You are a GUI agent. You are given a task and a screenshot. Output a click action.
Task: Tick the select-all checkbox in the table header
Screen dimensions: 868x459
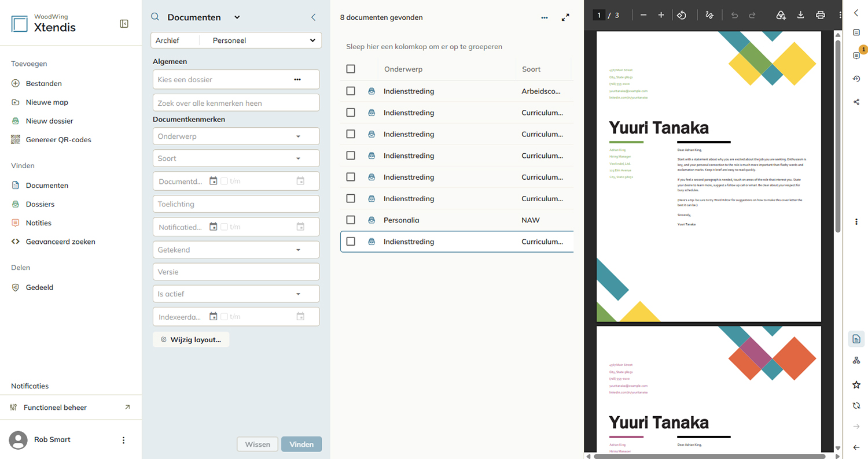point(351,69)
